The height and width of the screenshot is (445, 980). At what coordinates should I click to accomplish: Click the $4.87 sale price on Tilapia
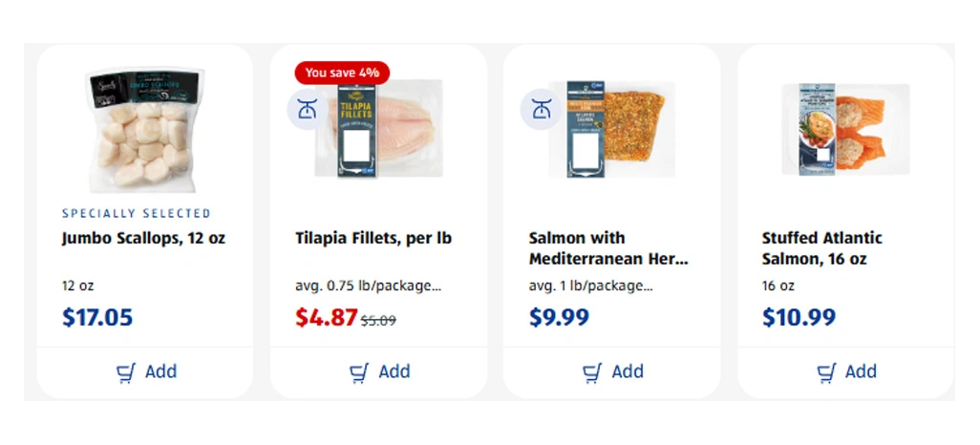point(327,317)
